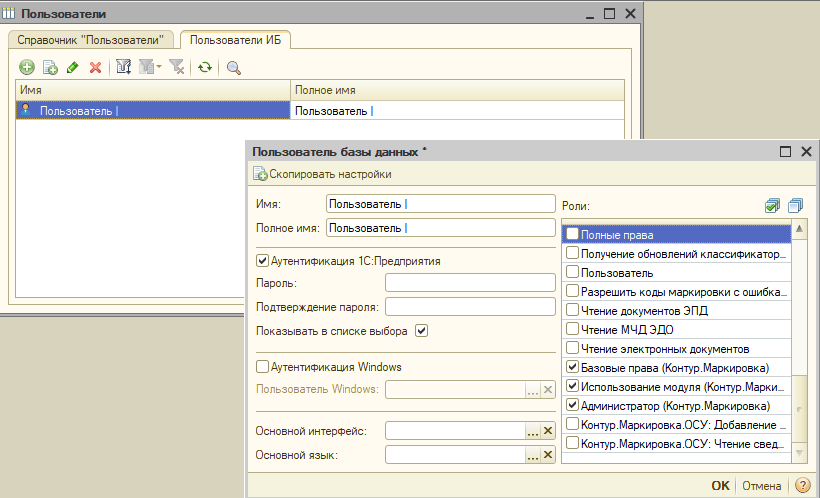Click the green Add user icon

click(26, 67)
